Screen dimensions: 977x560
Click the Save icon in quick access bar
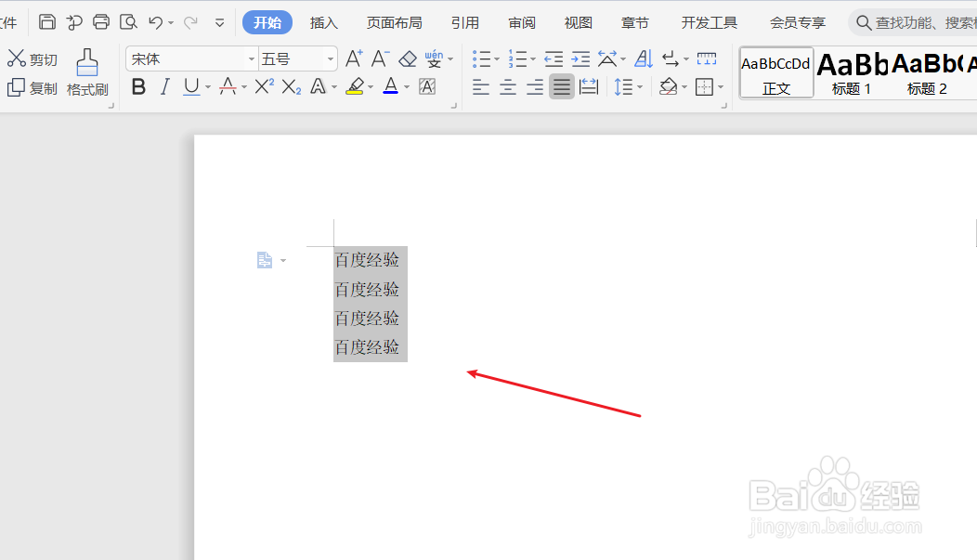[46, 22]
